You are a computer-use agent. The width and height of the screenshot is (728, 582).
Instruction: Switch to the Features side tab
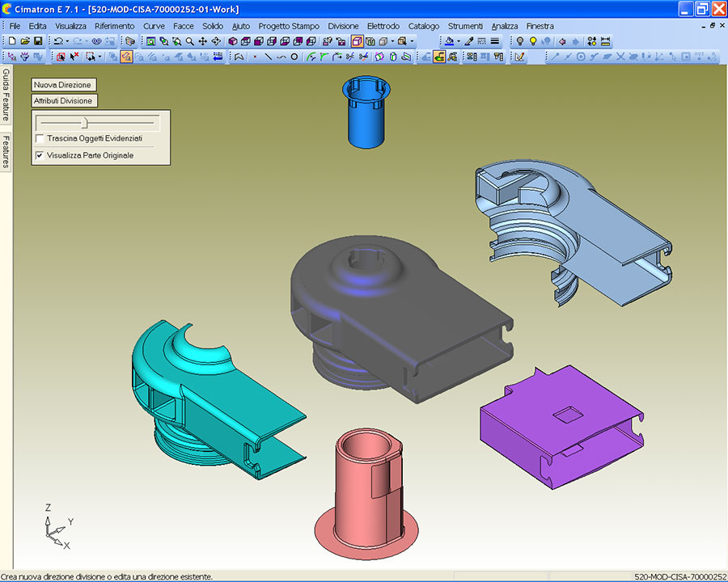pyautogui.click(x=6, y=151)
